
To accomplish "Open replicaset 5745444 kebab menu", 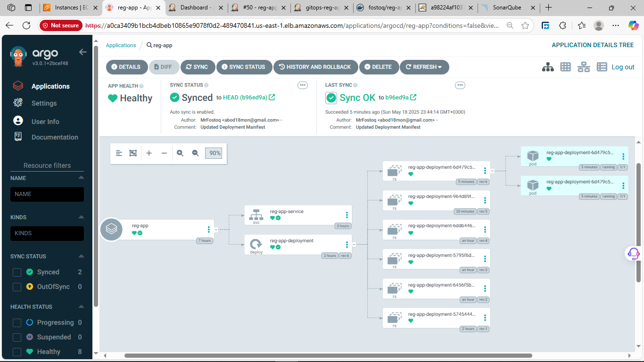I will click(x=485, y=318).
